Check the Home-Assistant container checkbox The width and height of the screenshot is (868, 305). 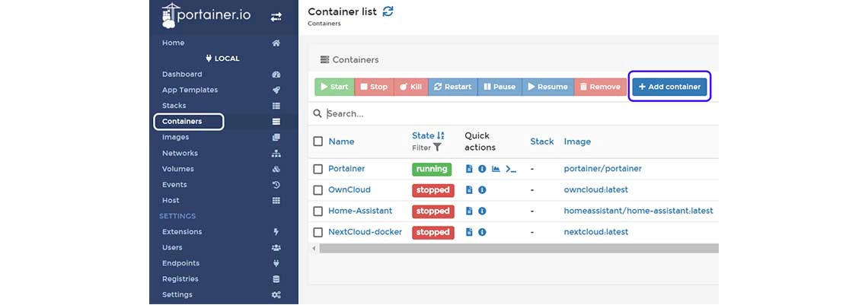coord(318,211)
